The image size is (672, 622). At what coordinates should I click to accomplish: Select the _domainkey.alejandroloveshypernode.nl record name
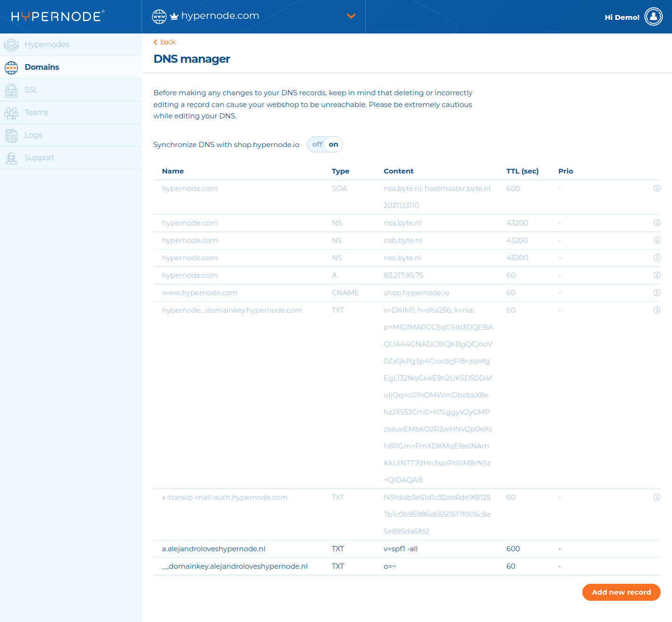coord(235,566)
